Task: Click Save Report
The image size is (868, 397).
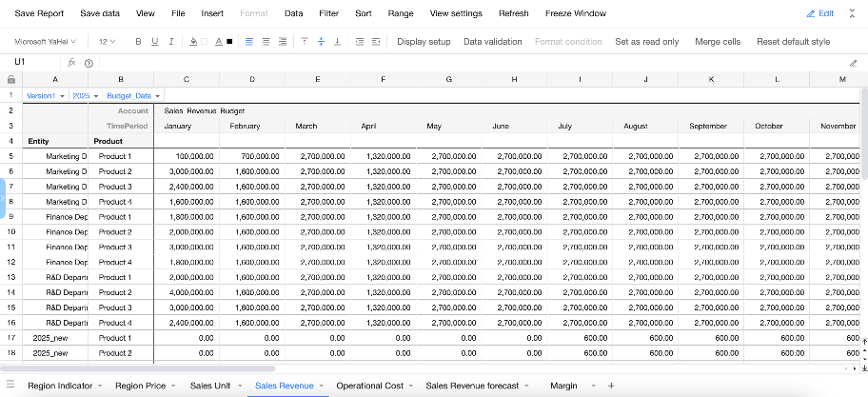Action: coord(39,13)
